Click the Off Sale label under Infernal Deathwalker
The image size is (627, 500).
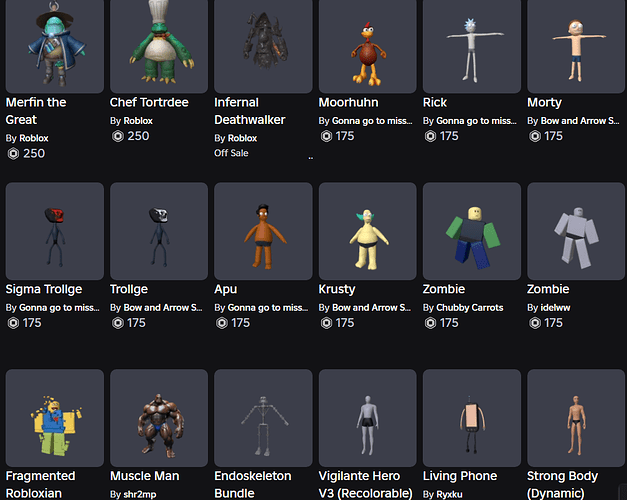point(231,153)
